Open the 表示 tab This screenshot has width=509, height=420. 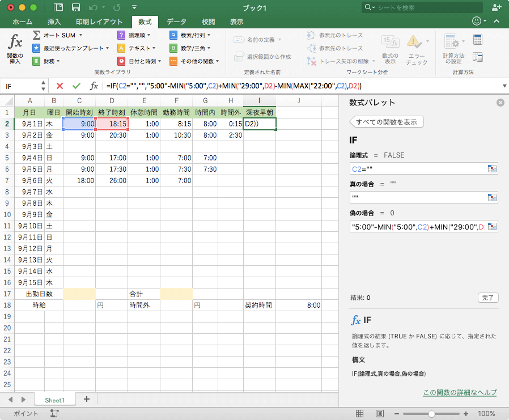point(237,22)
